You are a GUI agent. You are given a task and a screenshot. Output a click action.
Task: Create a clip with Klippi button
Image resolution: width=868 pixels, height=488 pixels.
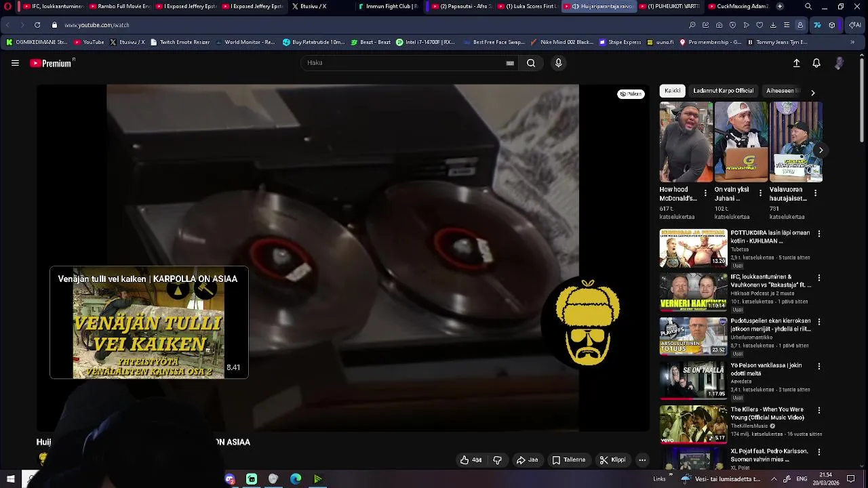pyautogui.click(x=612, y=460)
